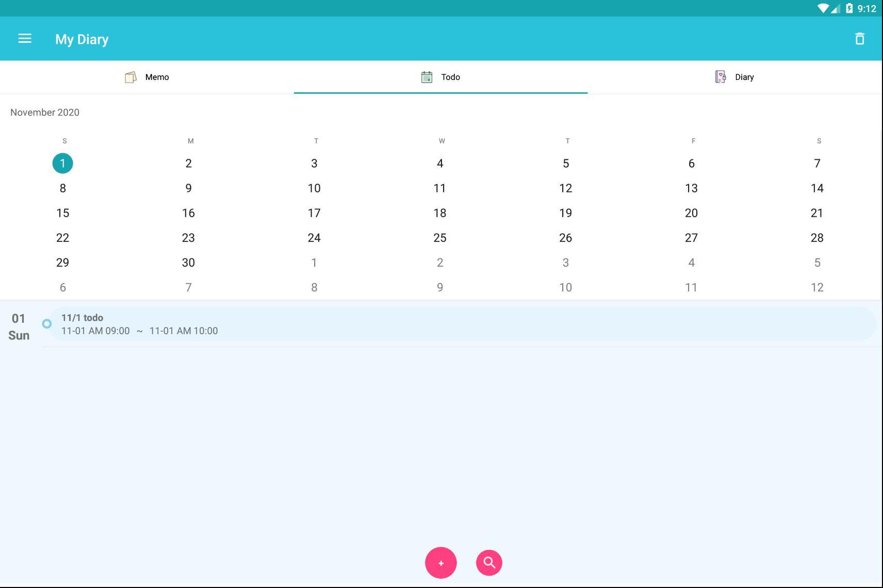Select Saturday November 14
The width and height of the screenshot is (883, 588).
tap(817, 188)
